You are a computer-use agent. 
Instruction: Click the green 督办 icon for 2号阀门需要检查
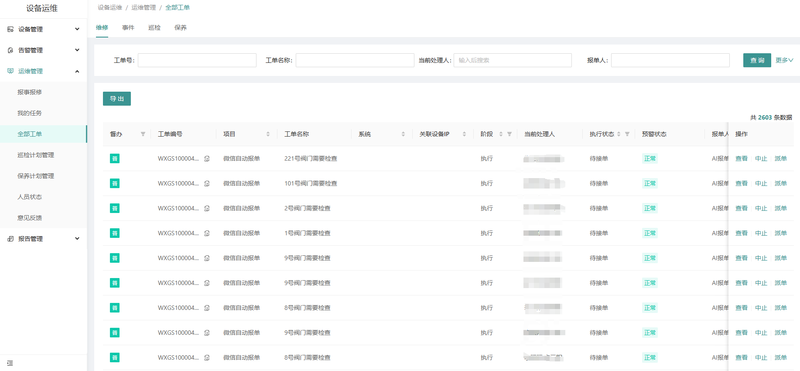click(x=115, y=208)
